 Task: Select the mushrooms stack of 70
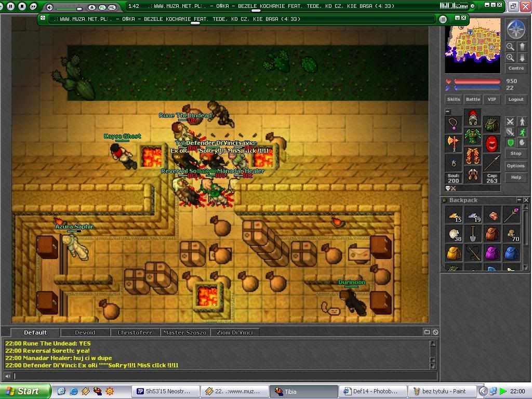[512, 234]
